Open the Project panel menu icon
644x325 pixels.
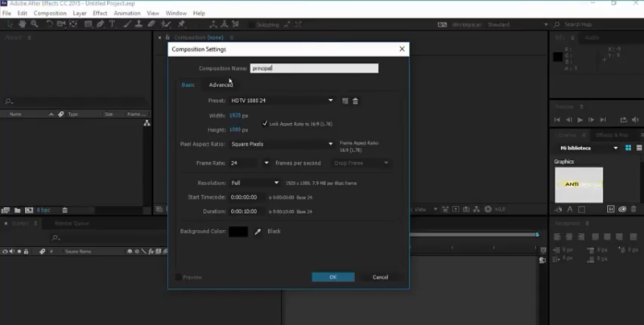click(29, 37)
